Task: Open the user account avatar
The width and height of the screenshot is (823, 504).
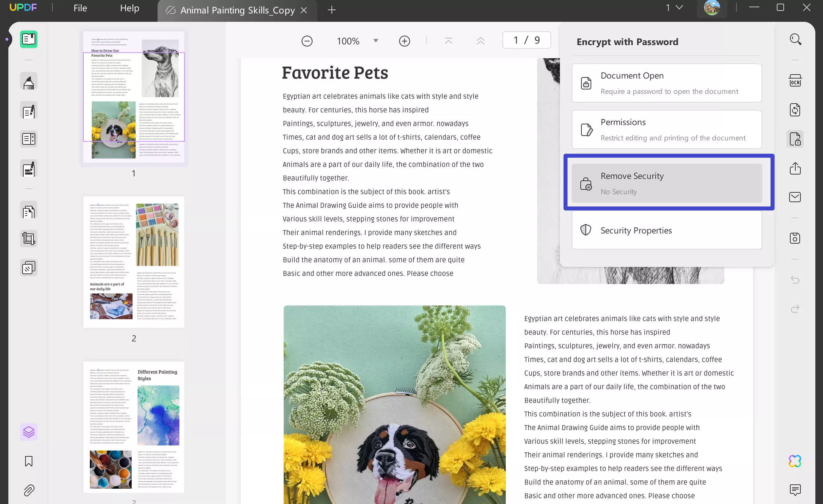Action: click(712, 8)
